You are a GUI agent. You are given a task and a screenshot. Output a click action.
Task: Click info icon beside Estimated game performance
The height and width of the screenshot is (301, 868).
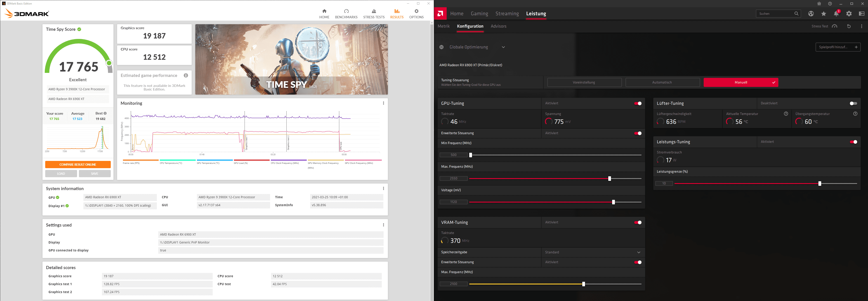186,76
